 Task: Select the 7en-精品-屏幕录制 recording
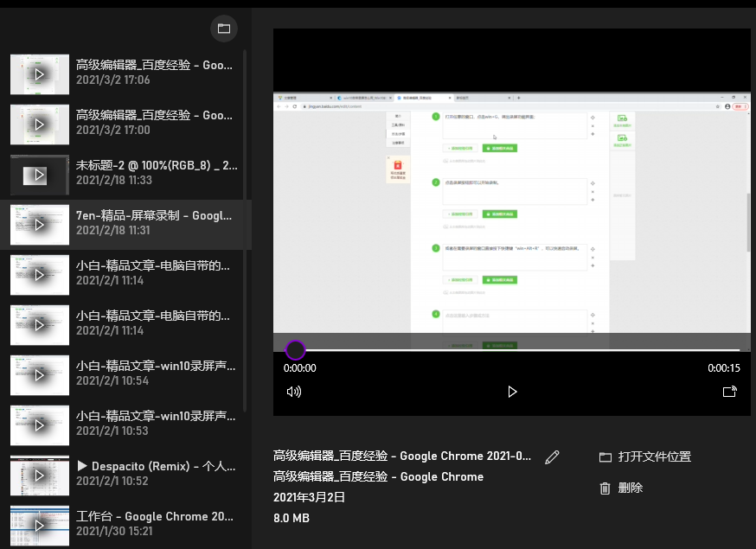tap(154, 223)
